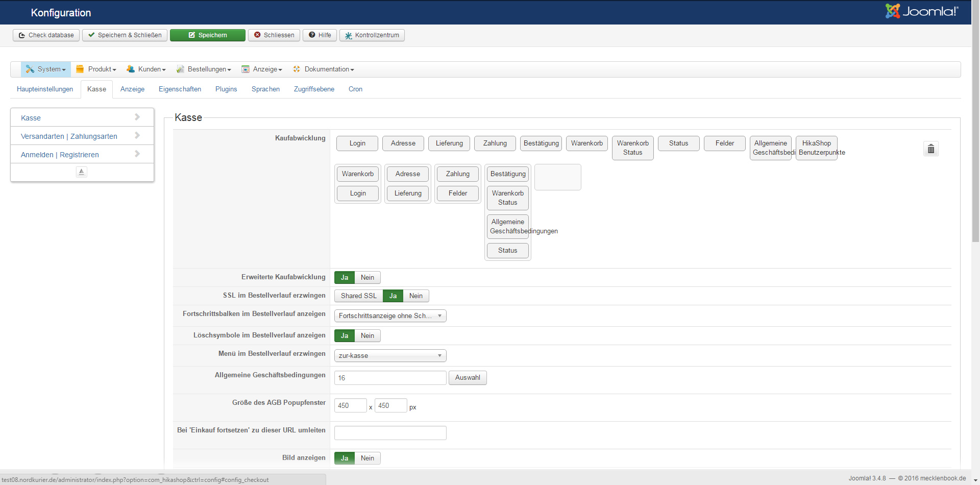Click the red Schliessen close icon
980x485 pixels.
coord(274,35)
